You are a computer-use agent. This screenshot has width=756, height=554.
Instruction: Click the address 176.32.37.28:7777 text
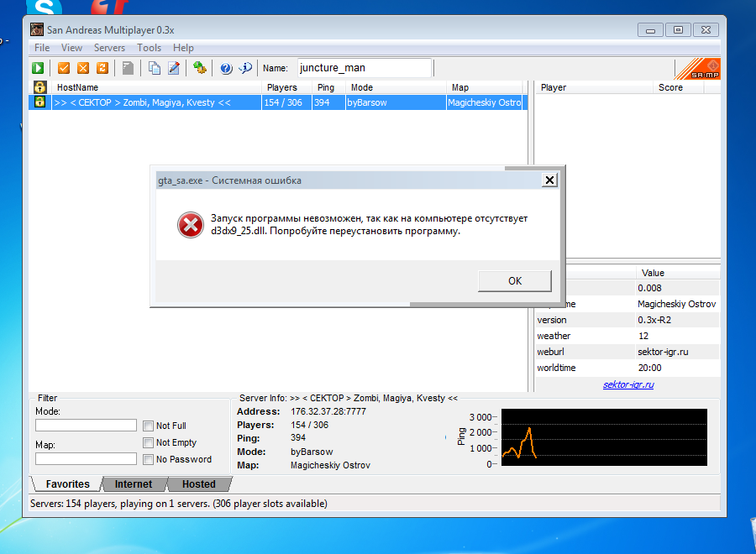point(328,411)
